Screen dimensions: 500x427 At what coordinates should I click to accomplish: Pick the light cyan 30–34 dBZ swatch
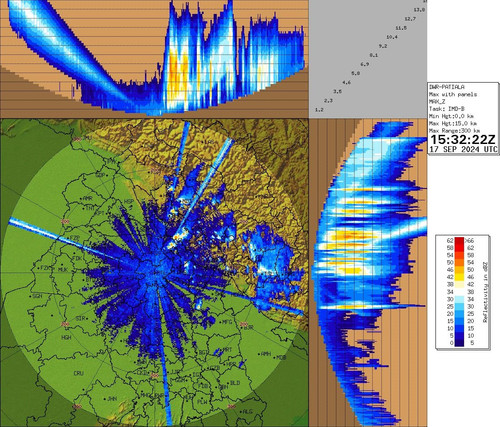click(459, 299)
